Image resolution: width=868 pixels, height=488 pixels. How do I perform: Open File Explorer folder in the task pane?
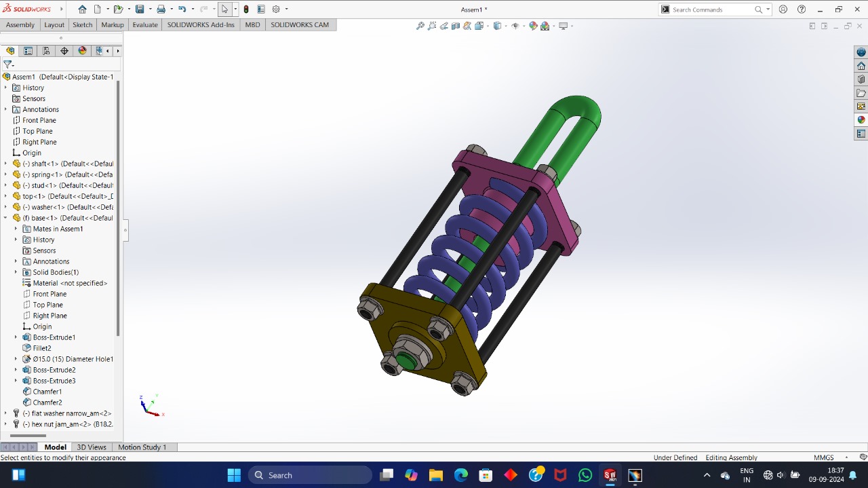coord(861,93)
